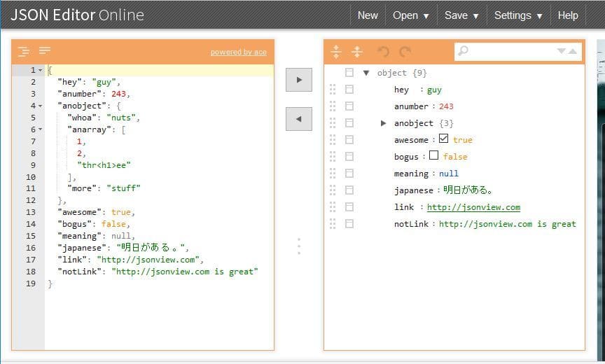Viewport: 605px width, 364px height.
Task: Open the Open dropdown menu
Action: 411,15
